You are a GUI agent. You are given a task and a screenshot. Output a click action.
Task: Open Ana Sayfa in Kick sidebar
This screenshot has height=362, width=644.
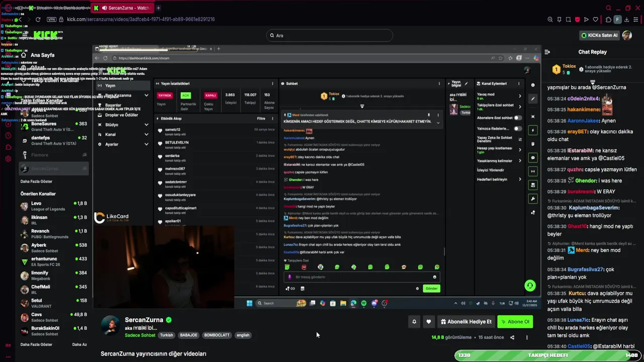pos(42,55)
